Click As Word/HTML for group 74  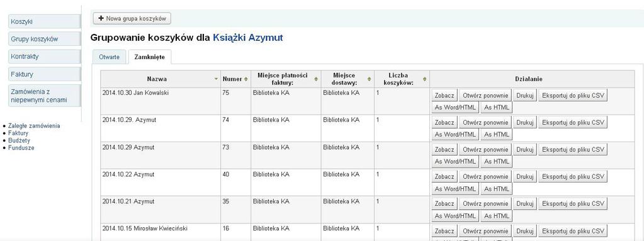tap(455, 134)
